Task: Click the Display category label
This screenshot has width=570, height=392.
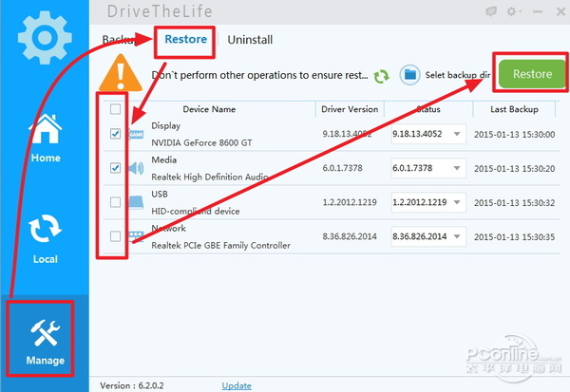Action: (165, 125)
